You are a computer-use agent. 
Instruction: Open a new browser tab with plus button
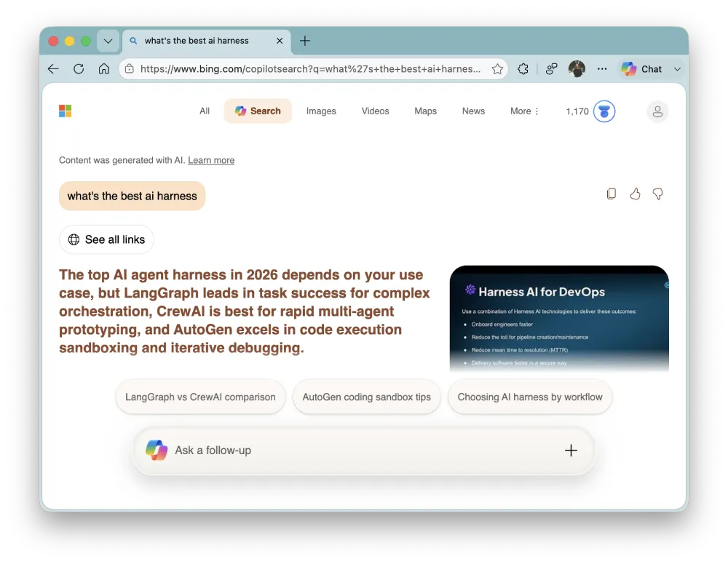(304, 41)
